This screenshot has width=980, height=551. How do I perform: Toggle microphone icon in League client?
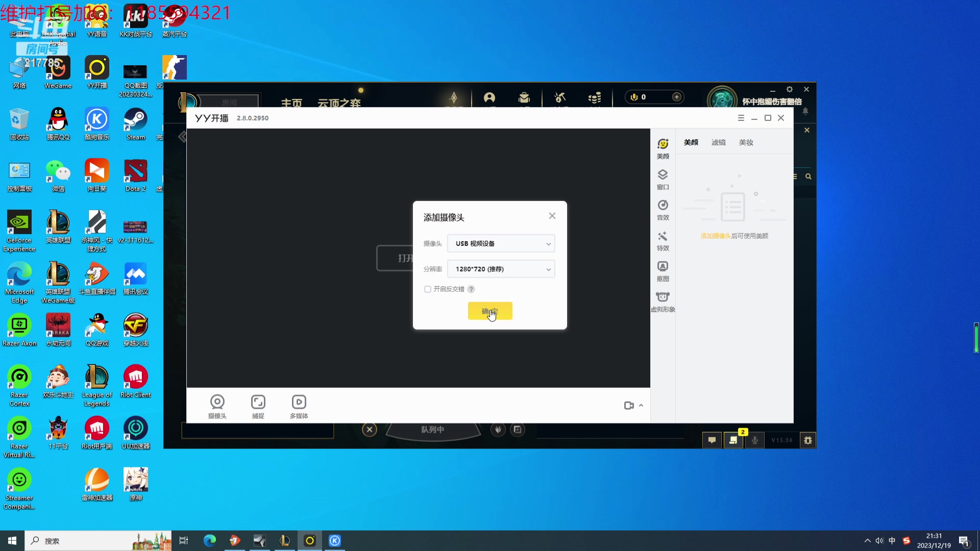click(755, 440)
